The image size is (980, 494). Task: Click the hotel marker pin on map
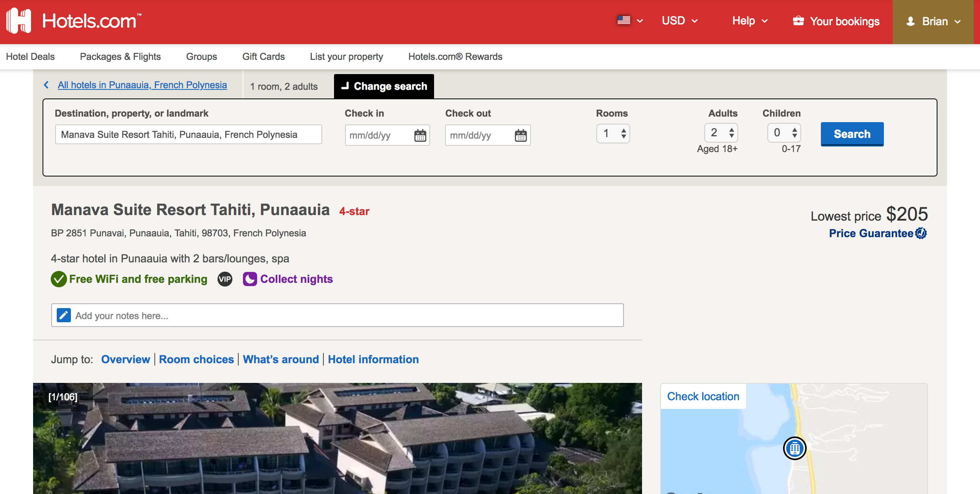tap(794, 448)
